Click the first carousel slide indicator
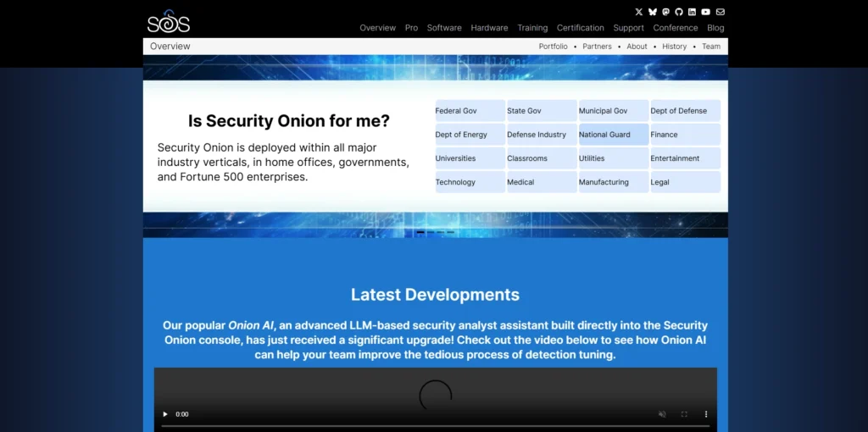 [x=420, y=232]
